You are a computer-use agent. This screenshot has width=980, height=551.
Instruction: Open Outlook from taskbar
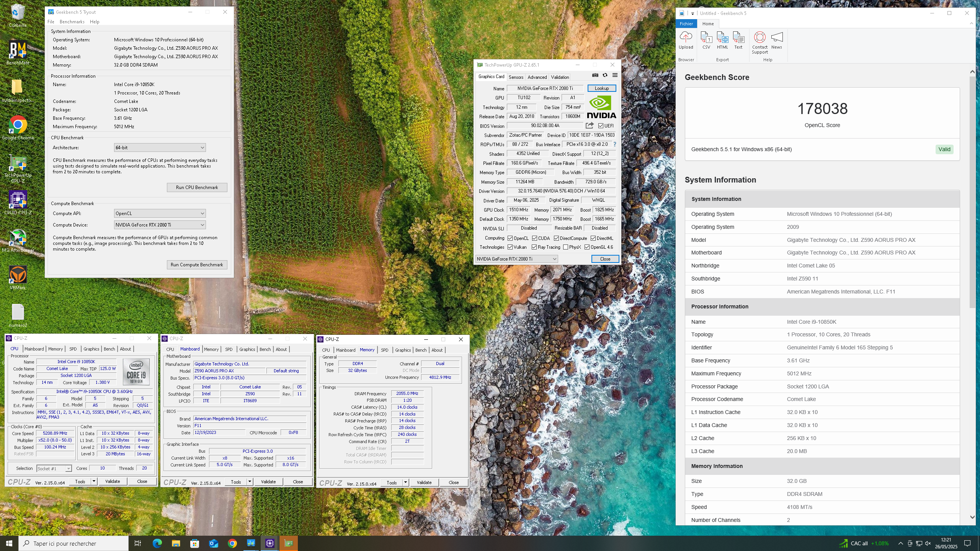tap(213, 543)
